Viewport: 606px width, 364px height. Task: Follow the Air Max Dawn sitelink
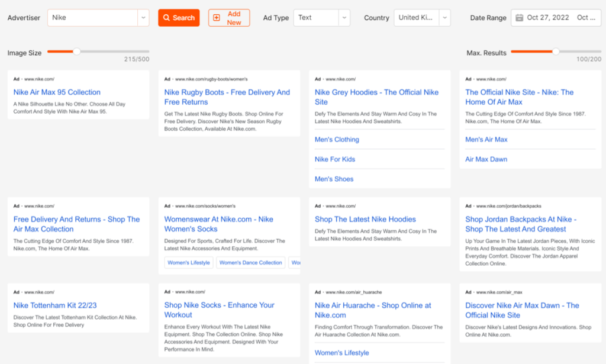(x=486, y=159)
